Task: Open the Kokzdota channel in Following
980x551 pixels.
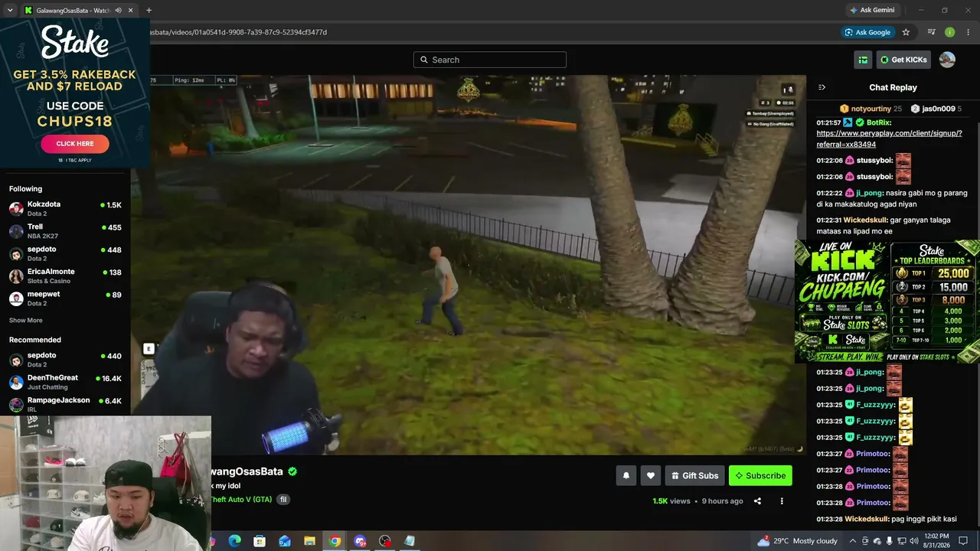Action: click(65, 208)
